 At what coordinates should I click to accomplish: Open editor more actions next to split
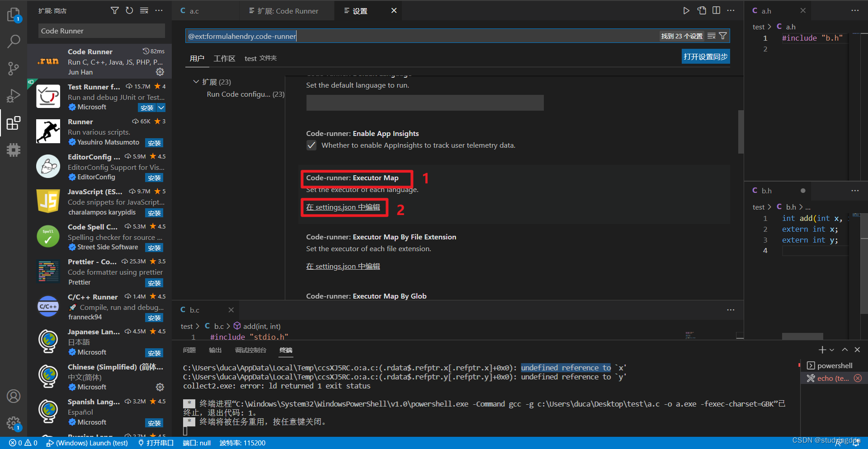pos(731,10)
